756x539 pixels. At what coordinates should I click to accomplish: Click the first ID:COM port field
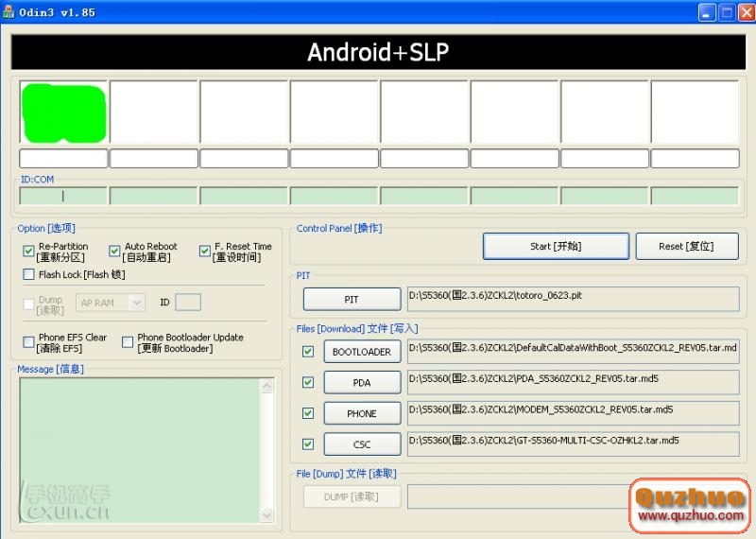pyautogui.click(x=62, y=196)
